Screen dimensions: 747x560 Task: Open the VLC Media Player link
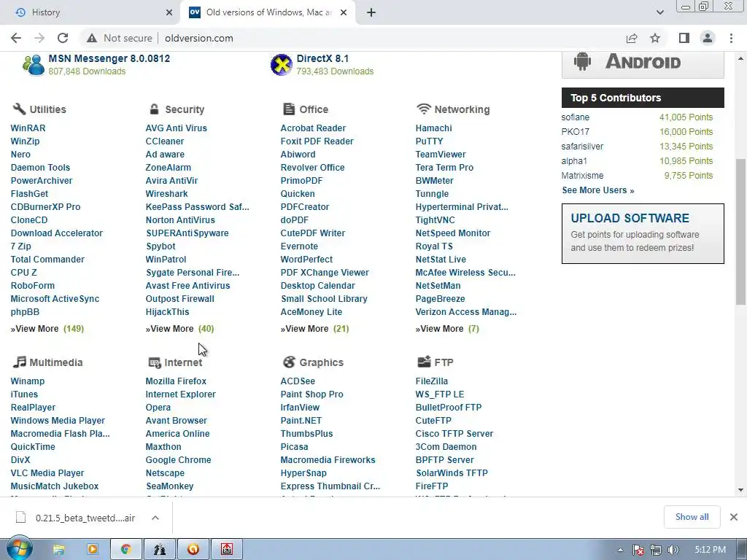point(47,472)
